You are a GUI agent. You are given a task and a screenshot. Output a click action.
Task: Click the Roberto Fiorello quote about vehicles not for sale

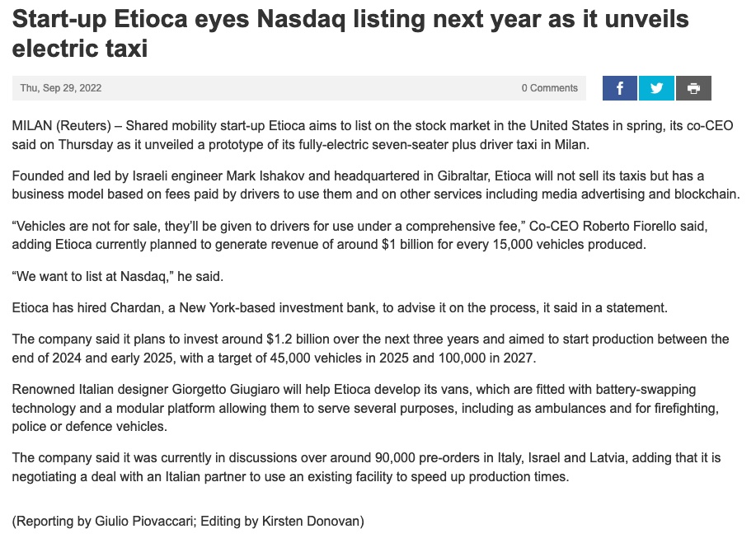359,235
